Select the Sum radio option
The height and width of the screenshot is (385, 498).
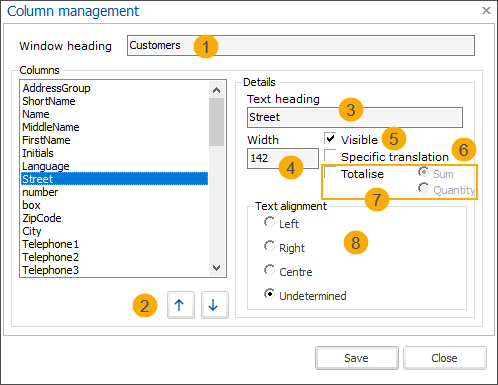[423, 172]
